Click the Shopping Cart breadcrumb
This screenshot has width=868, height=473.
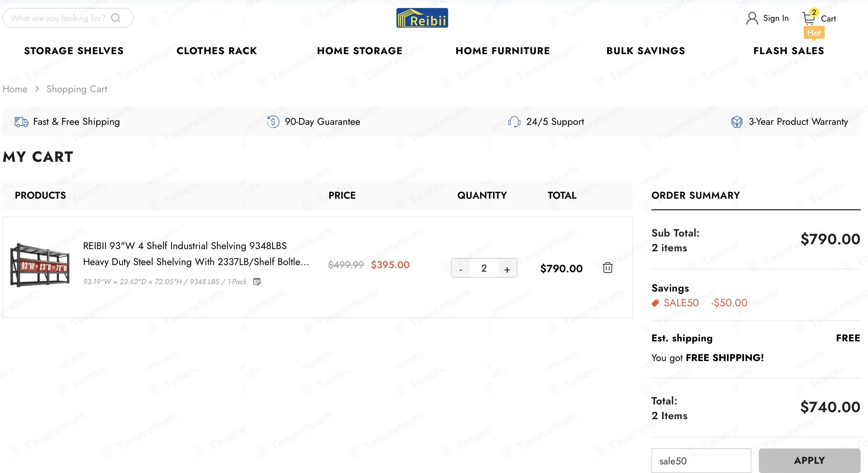(x=77, y=89)
